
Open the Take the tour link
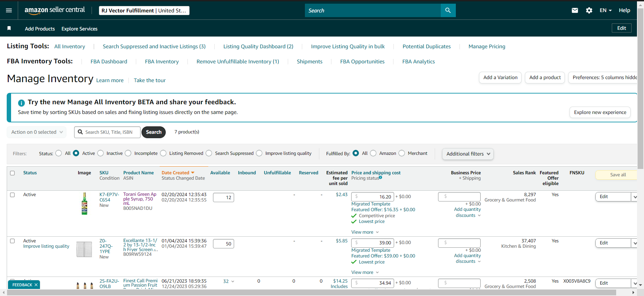[150, 80]
